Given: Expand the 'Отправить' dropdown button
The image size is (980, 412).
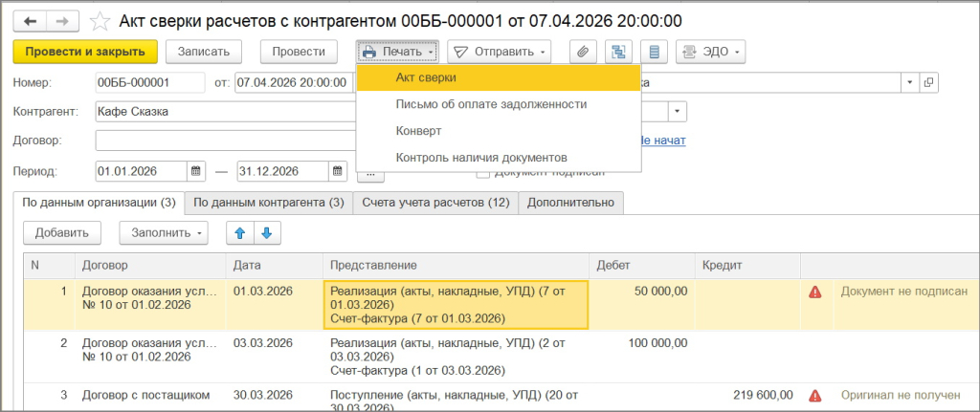Looking at the screenshot, I should coord(499,51).
